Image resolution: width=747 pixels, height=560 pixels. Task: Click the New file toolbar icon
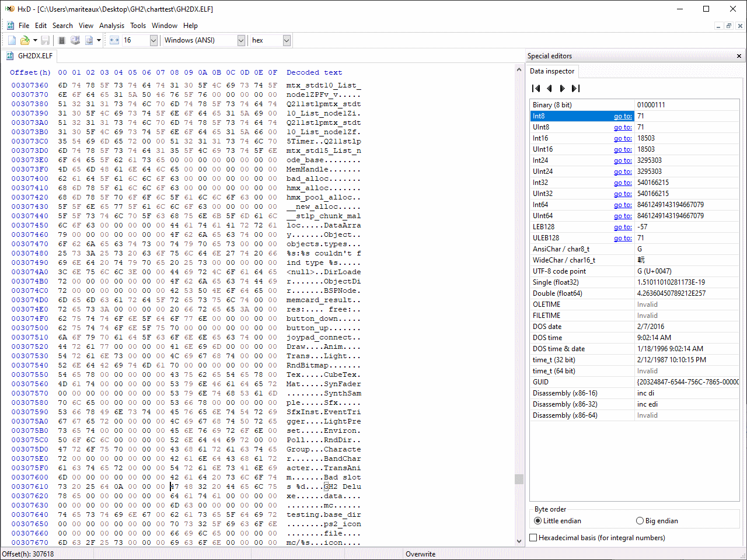click(x=12, y=40)
